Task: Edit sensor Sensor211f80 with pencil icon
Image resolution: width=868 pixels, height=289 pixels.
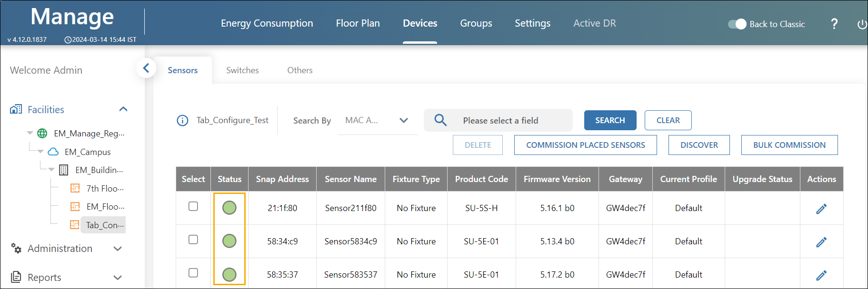Action: (x=821, y=209)
